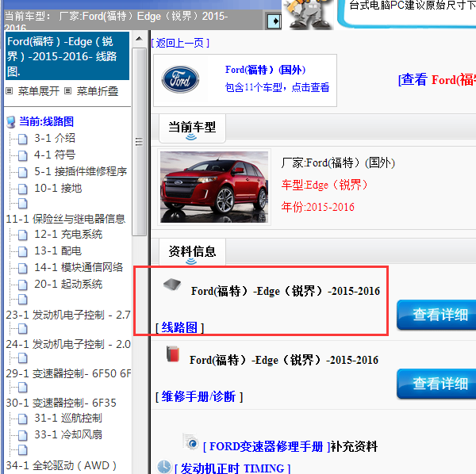Open the FORD变速器修理手册 link
Image resolution: width=476 pixels, height=474 pixels.
267,446
